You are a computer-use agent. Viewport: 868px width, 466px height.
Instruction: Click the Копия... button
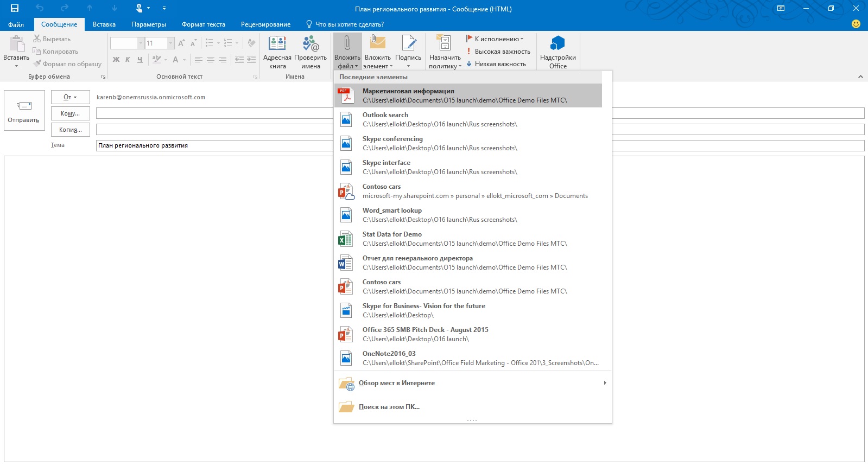point(70,130)
